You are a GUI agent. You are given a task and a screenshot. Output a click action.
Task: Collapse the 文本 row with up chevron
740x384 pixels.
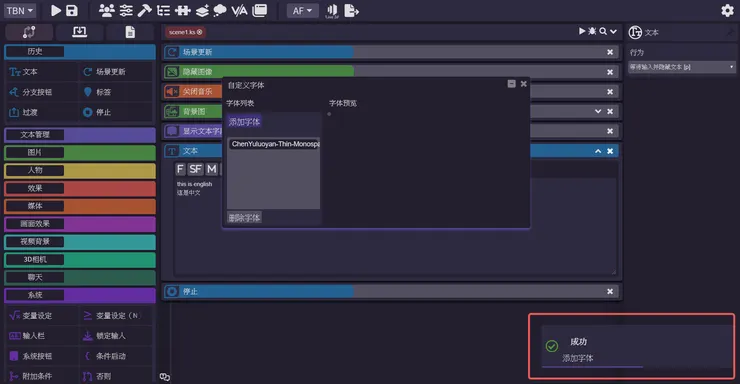pos(598,151)
